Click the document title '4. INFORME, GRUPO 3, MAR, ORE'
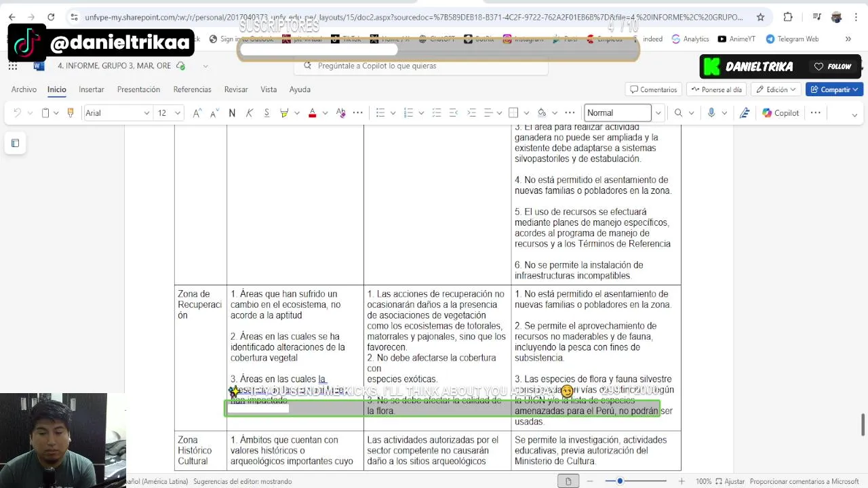The height and width of the screenshot is (488, 868). 114,66
